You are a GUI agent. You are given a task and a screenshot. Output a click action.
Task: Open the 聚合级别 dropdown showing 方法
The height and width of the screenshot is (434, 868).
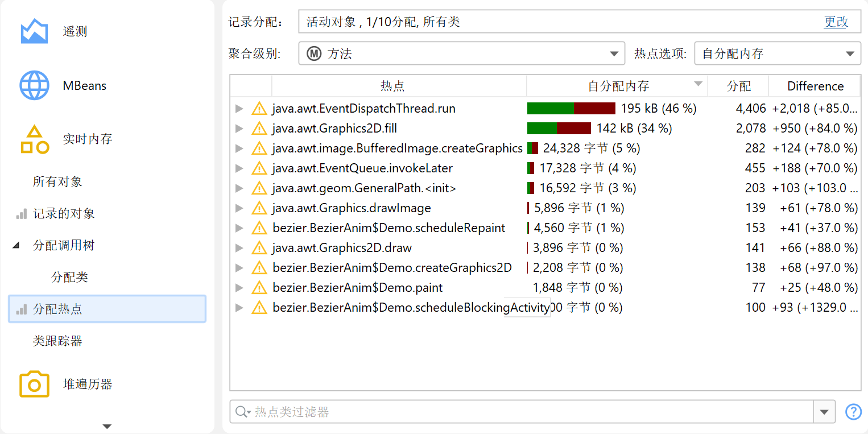(461, 54)
